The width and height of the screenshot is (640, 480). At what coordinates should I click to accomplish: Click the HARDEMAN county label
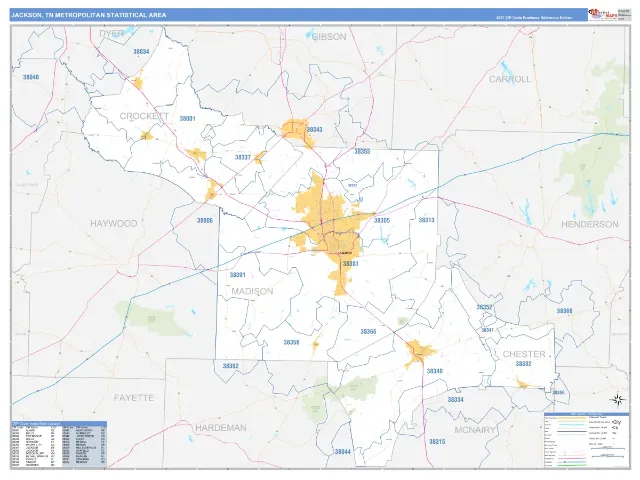click(x=221, y=428)
